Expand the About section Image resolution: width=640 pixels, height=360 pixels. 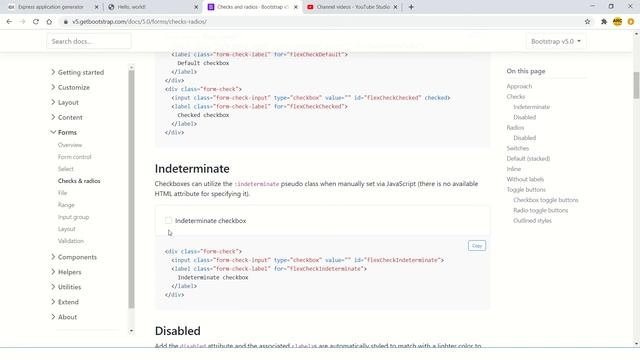tap(64, 317)
